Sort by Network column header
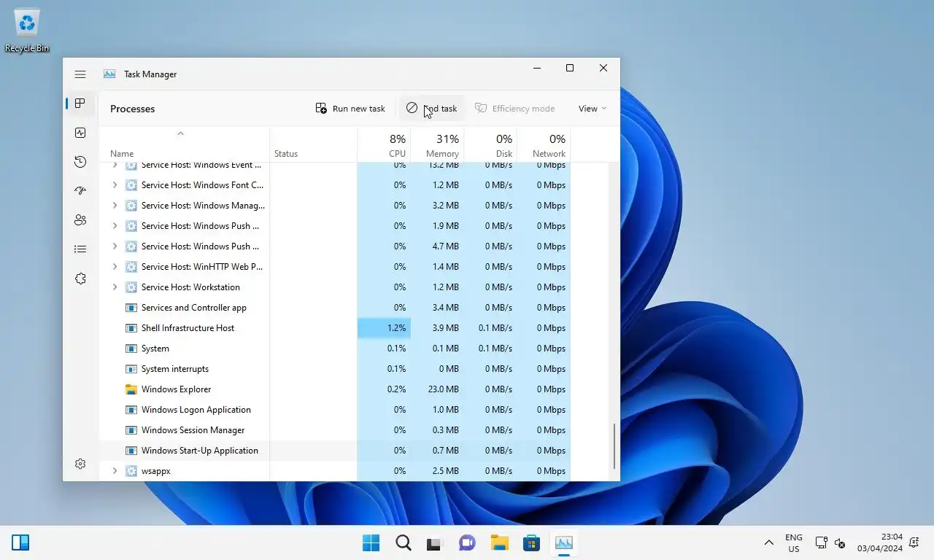This screenshot has width=934, height=560. (x=544, y=144)
